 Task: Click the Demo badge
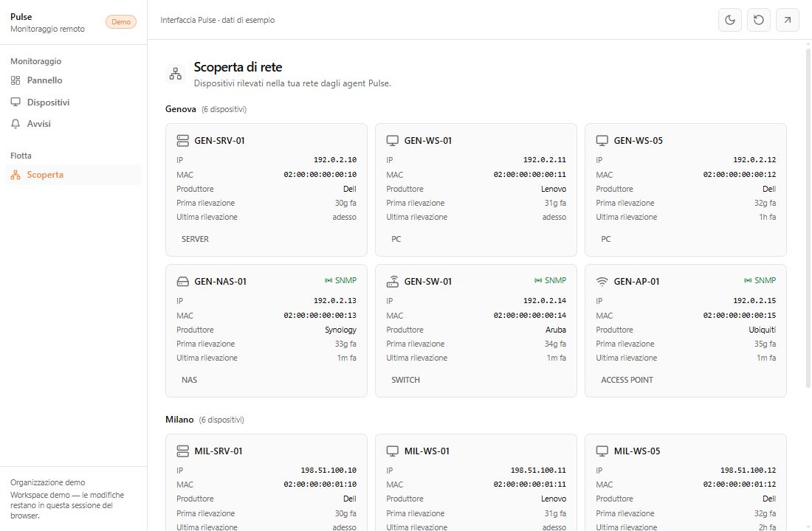[121, 21]
